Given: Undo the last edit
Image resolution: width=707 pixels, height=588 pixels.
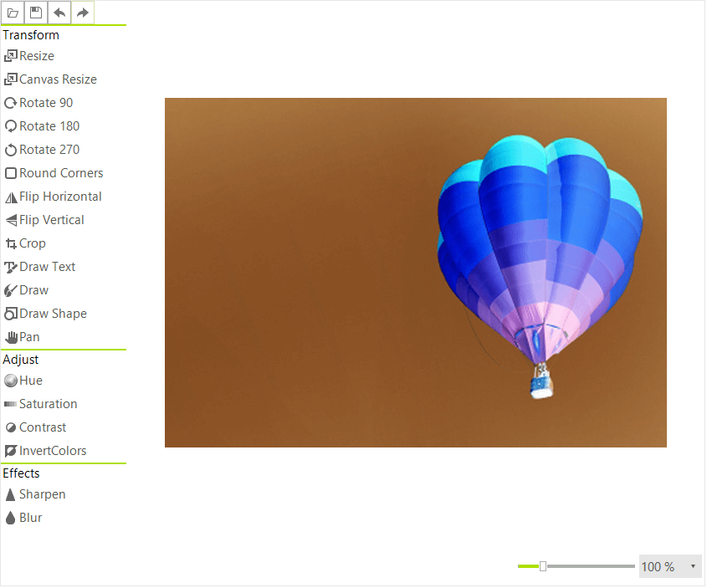Looking at the screenshot, I should [59, 13].
